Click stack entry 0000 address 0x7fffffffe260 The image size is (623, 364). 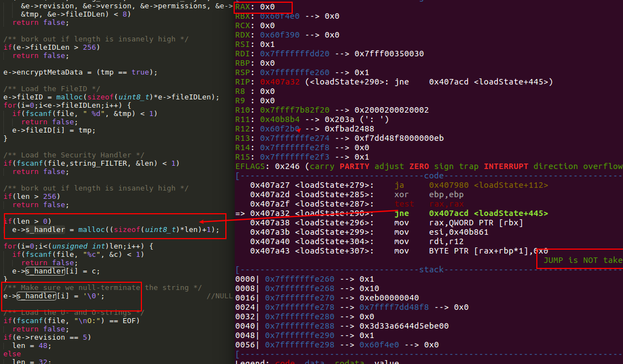coord(299,279)
